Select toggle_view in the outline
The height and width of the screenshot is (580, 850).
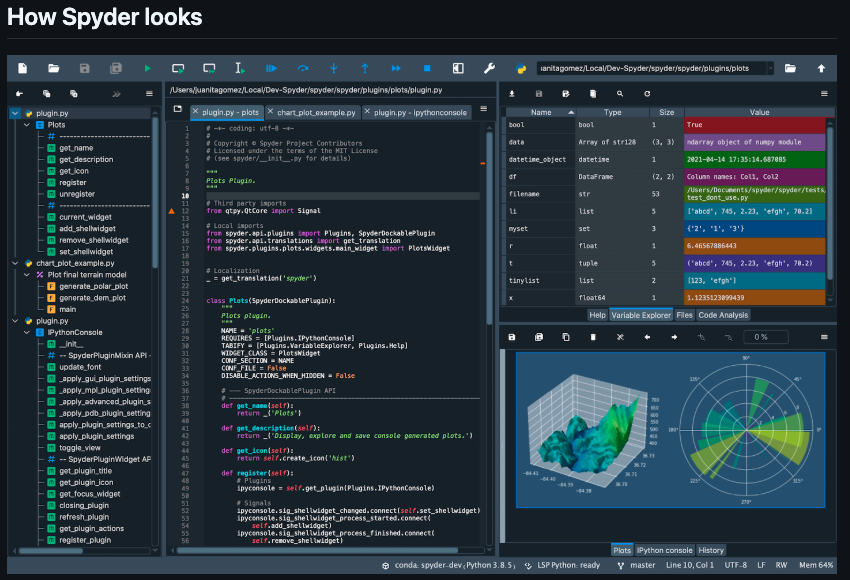tap(80, 448)
